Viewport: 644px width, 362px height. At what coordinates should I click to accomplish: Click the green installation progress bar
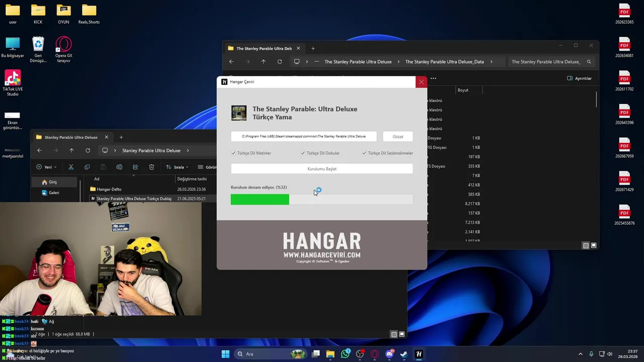[x=260, y=200]
